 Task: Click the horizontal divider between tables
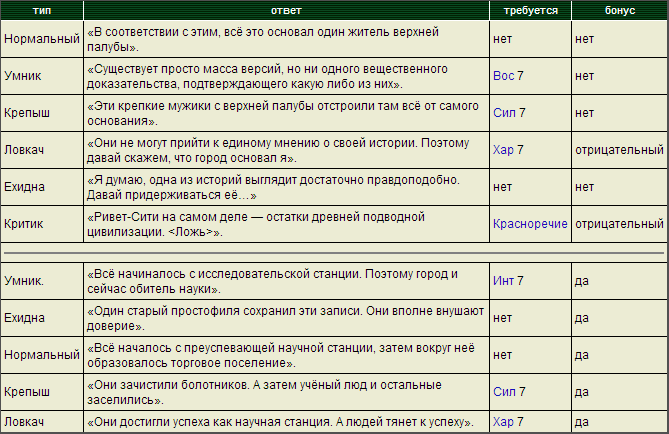coord(334,253)
